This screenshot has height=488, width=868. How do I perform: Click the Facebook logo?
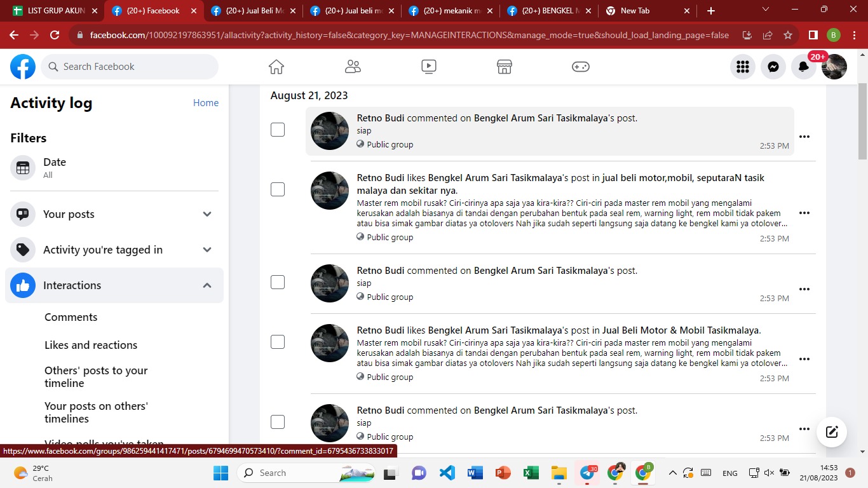point(23,67)
